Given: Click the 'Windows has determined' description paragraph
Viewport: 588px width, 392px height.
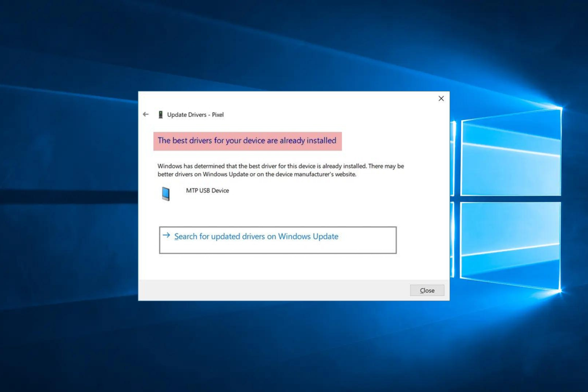Looking at the screenshot, I should point(281,170).
